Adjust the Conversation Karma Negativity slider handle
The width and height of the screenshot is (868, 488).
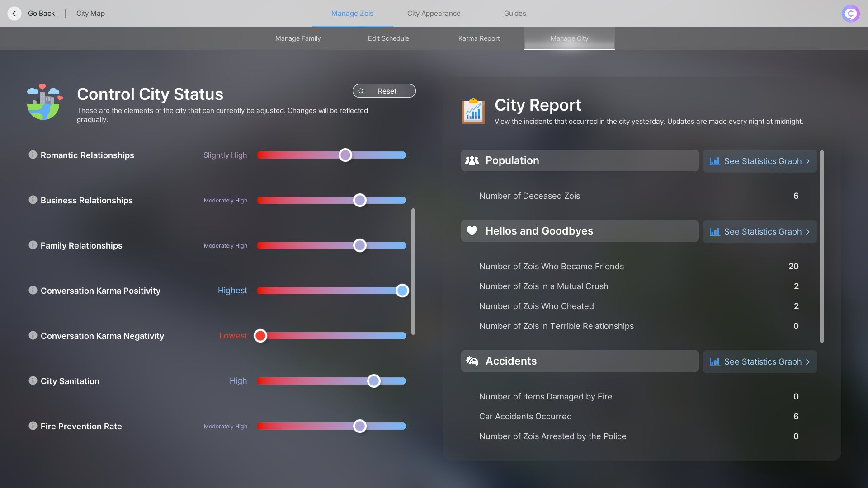click(260, 336)
